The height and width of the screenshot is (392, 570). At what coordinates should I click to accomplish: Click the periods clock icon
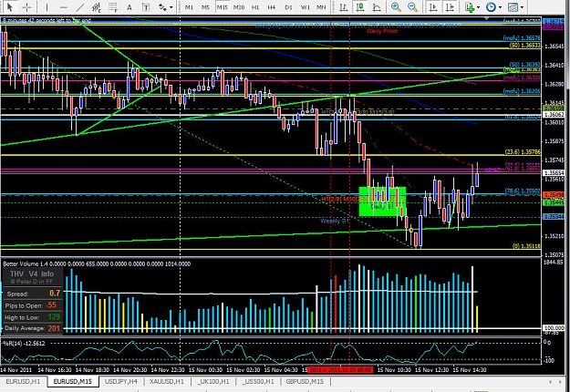coord(491,7)
